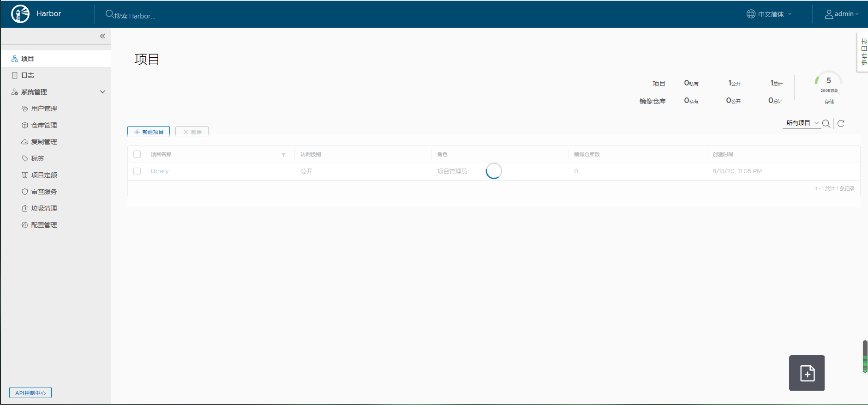Image resolution: width=868 pixels, height=405 pixels.
Task: Click the admin user avatar icon
Action: 829,14
